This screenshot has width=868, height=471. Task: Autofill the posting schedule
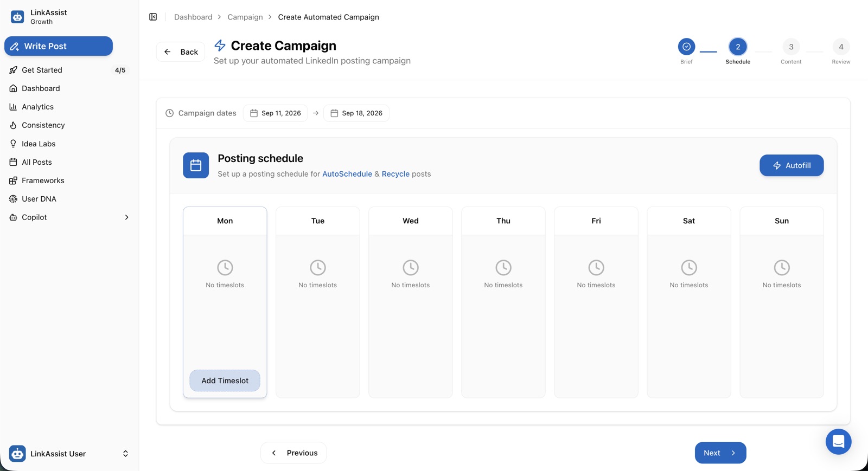click(792, 165)
